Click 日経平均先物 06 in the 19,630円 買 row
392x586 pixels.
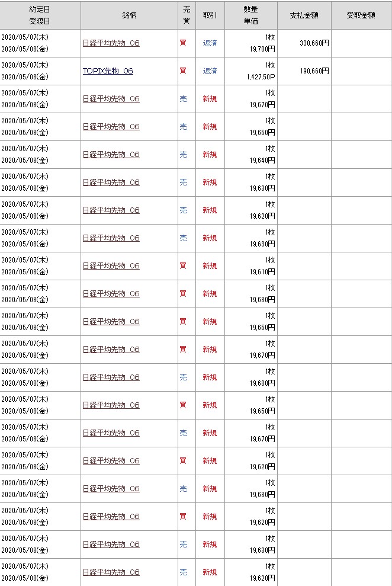point(111,294)
